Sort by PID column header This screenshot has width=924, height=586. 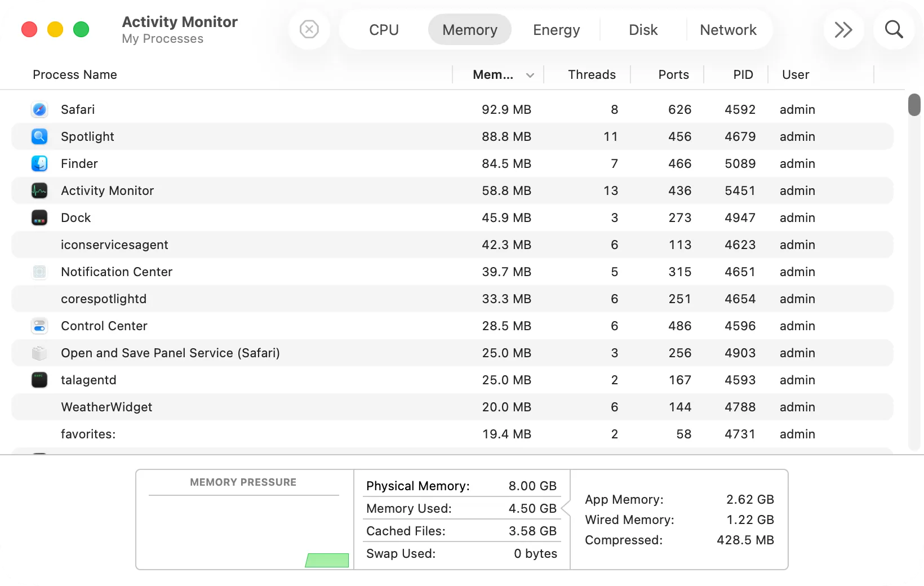tap(743, 74)
